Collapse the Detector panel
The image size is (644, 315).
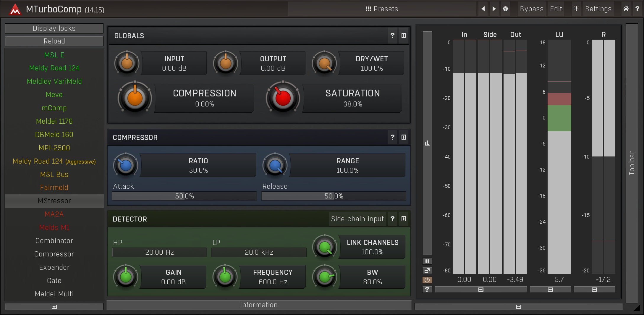pos(404,219)
